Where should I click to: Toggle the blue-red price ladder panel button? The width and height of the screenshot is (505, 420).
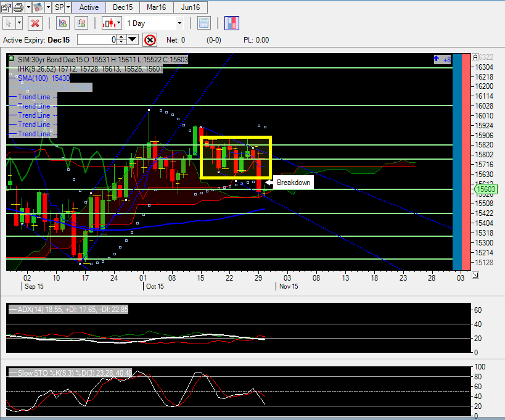pyautogui.click(x=232, y=23)
